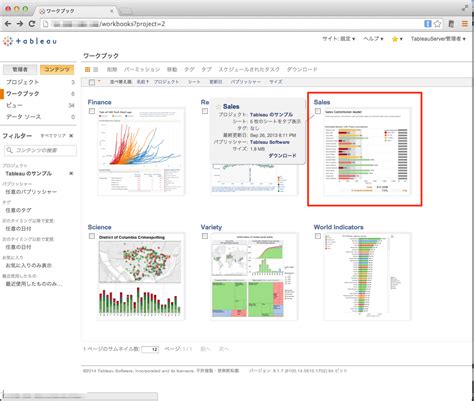Sort by サイズ
The height and width of the screenshot is (401, 474).
point(276,82)
